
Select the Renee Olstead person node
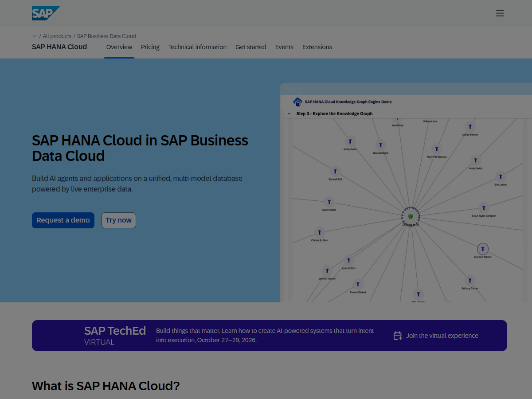(357, 284)
